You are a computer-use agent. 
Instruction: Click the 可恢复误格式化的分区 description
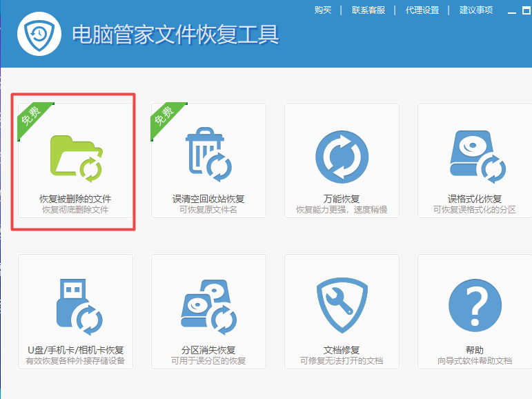(x=474, y=210)
